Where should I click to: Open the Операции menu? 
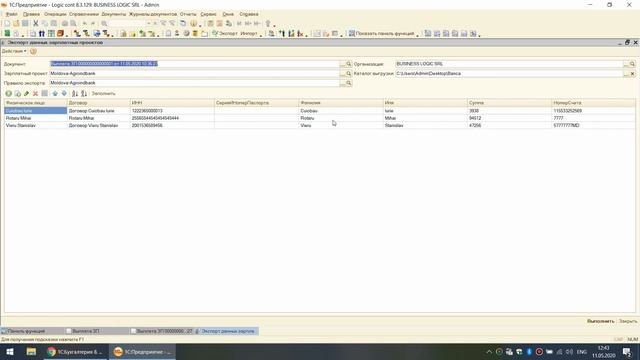[55, 14]
